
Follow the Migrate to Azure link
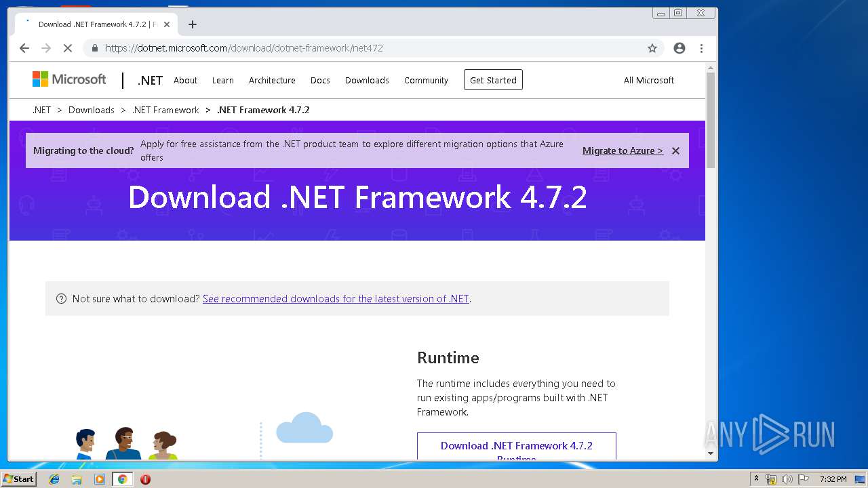[623, 150]
